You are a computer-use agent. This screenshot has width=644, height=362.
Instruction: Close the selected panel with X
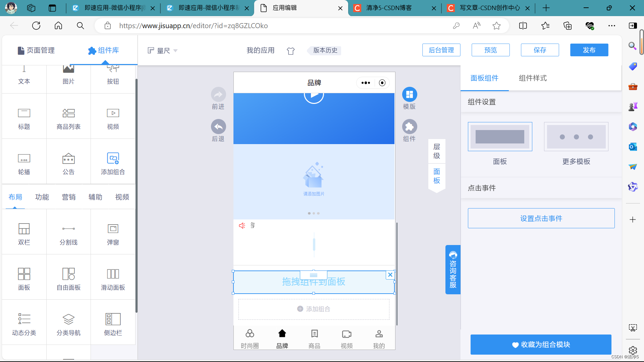coord(390,275)
